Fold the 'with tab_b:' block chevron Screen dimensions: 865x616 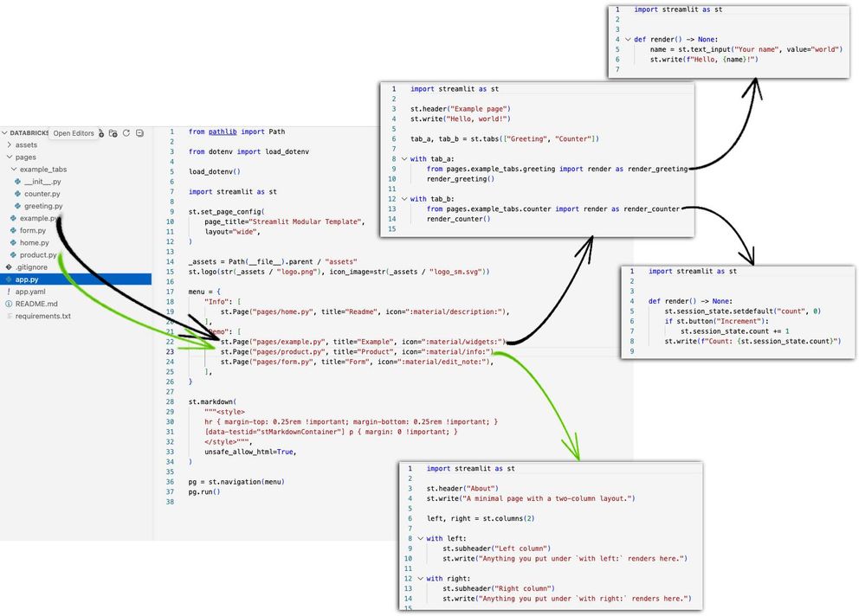click(403, 199)
